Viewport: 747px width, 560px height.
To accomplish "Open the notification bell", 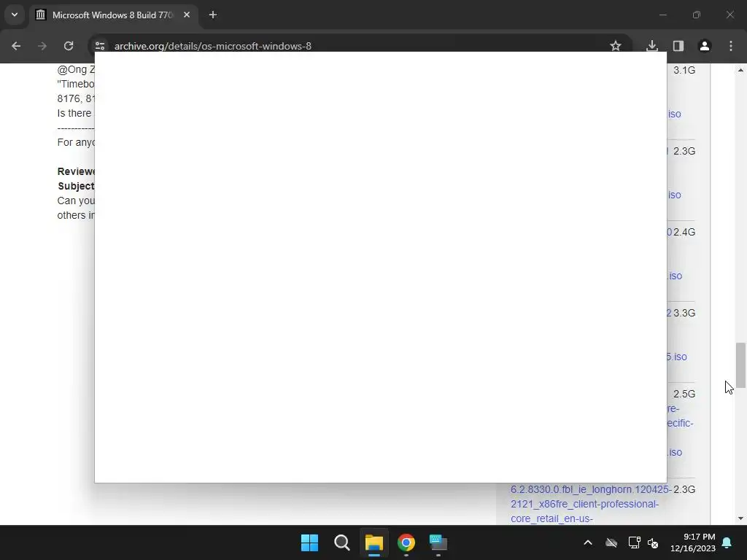I will click(727, 542).
